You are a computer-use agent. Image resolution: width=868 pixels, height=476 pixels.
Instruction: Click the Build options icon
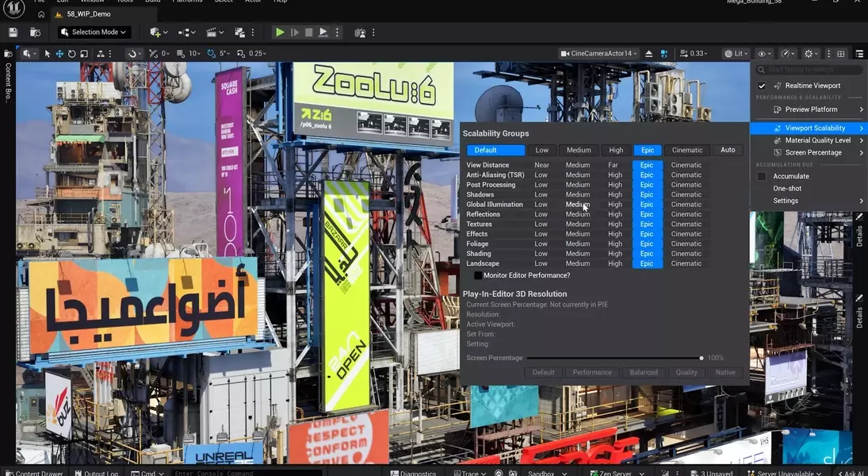click(x=239, y=33)
